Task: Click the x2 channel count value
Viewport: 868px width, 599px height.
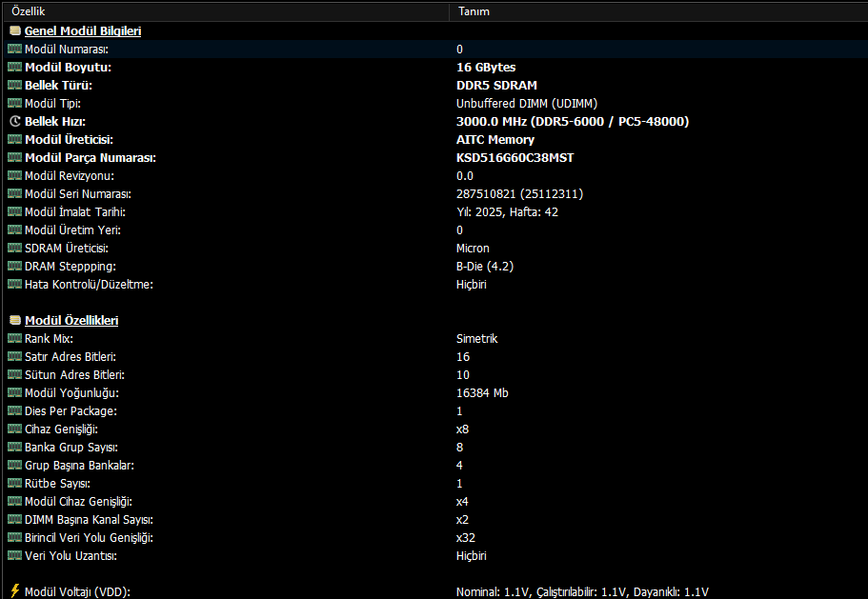Action: point(462,519)
